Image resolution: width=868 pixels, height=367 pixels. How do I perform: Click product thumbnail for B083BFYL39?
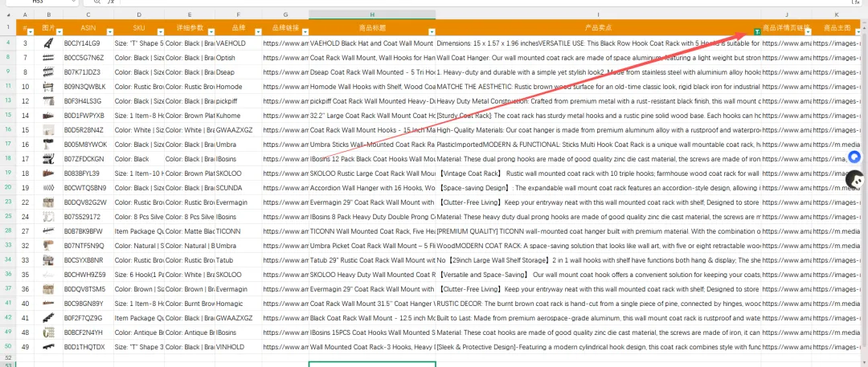49,173
